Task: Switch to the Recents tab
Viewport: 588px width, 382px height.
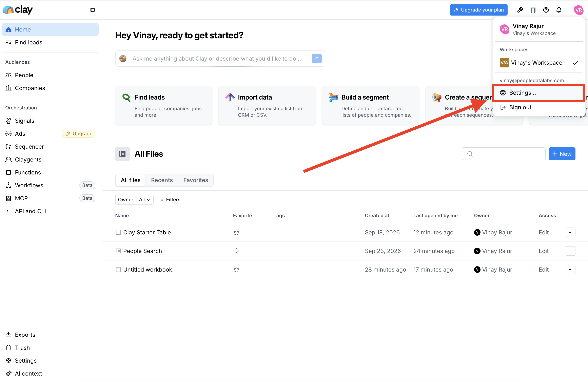Action: (162, 180)
